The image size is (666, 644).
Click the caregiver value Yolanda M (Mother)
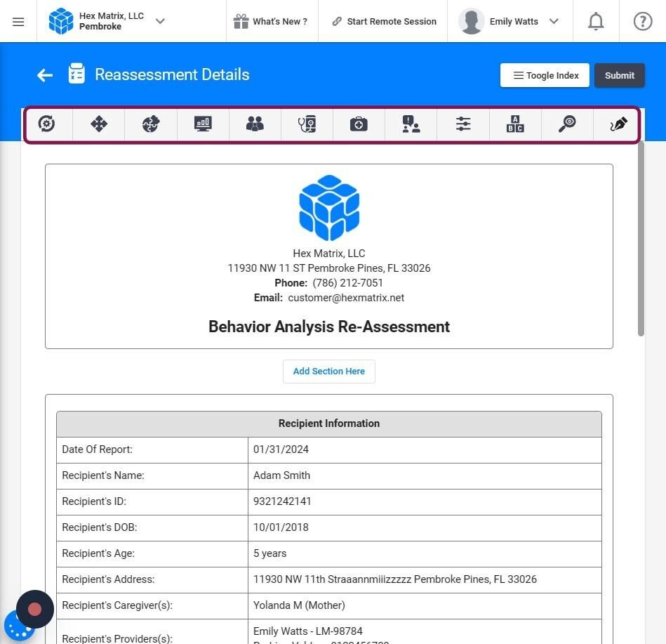coord(299,605)
